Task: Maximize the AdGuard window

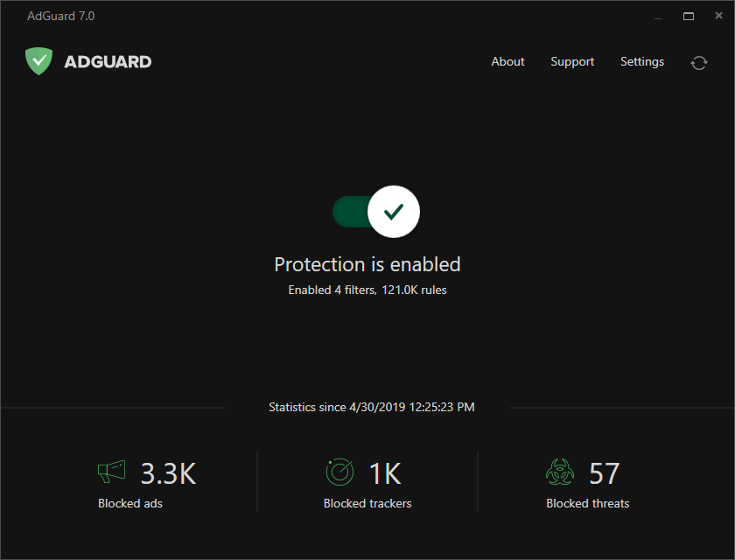Action: (x=689, y=17)
